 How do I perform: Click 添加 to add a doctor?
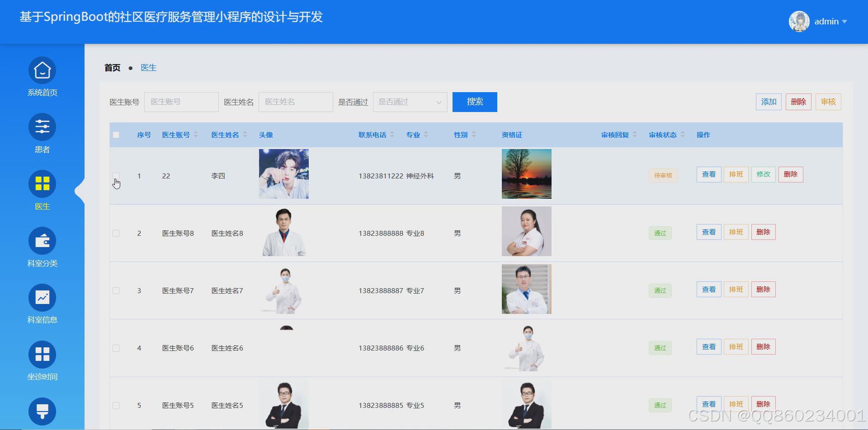click(769, 102)
